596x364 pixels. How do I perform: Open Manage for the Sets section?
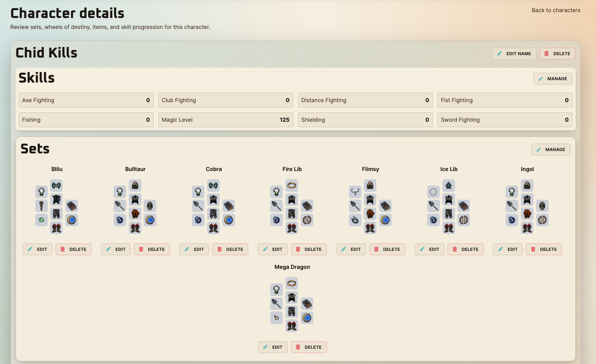pyautogui.click(x=551, y=150)
